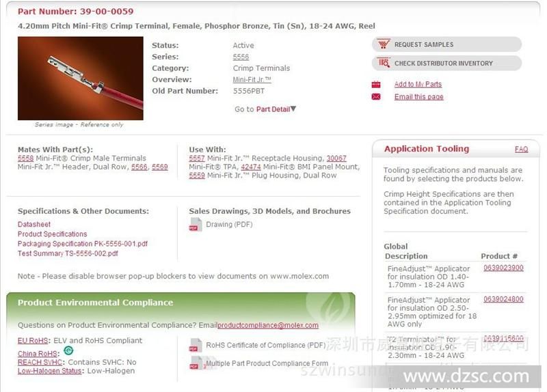Click the Request Samples button
Screen dimensions: 547x392
tap(447, 44)
